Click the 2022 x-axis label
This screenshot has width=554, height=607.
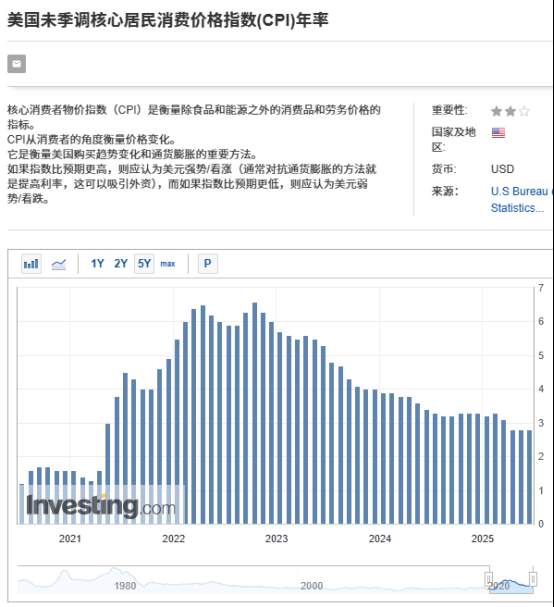click(173, 538)
